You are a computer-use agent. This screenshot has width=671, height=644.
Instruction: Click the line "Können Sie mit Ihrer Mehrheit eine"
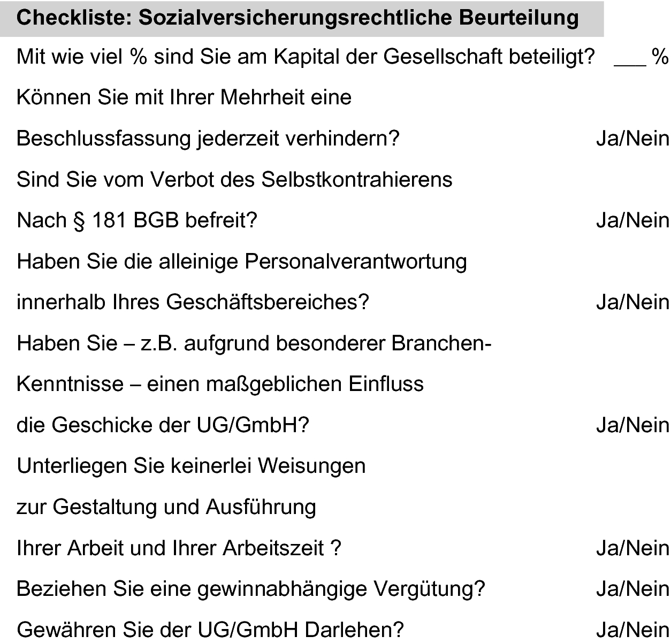pos(184,97)
